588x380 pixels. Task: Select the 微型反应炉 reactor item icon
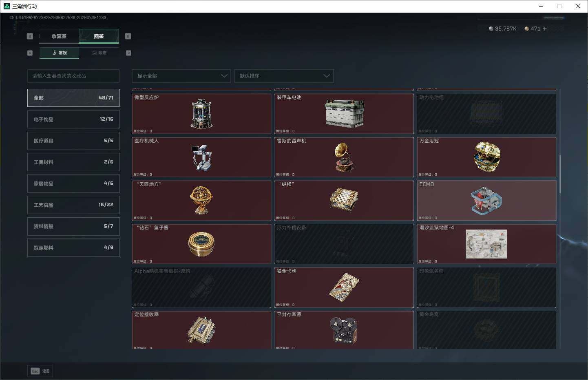[201, 114]
